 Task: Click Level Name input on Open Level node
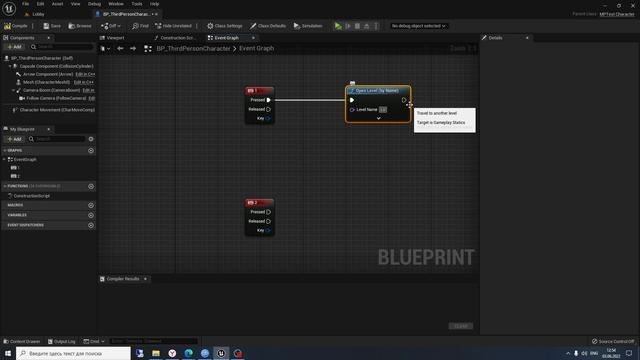pos(383,110)
